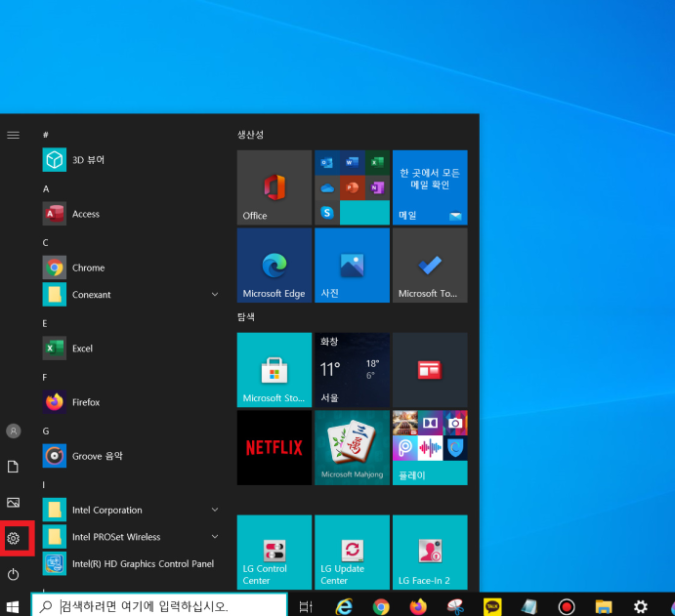Click the letter E section header
This screenshot has width=675, height=616.
coord(45,323)
